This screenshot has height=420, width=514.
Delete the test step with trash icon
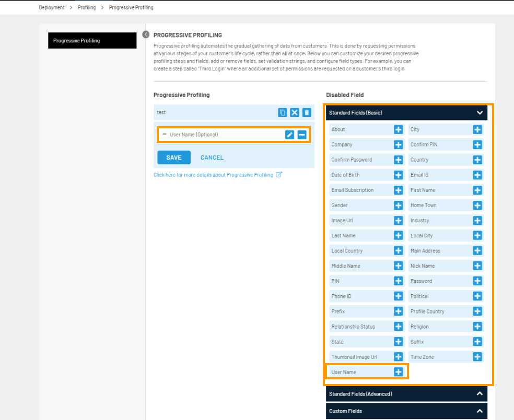pyautogui.click(x=307, y=112)
